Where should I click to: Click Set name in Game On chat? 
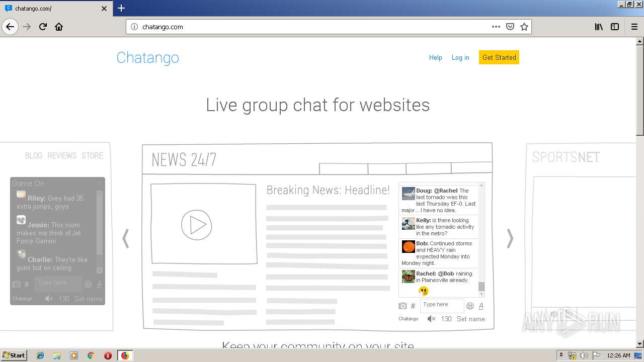point(88,299)
